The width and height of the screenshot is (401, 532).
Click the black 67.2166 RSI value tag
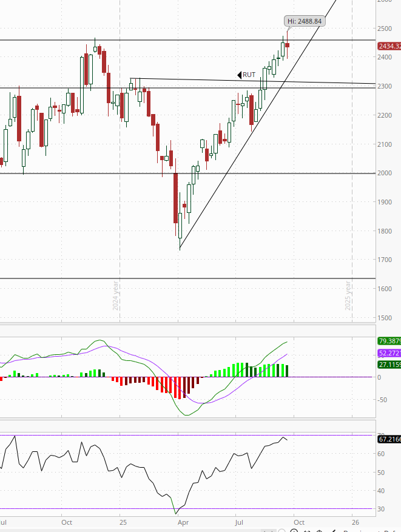click(389, 439)
